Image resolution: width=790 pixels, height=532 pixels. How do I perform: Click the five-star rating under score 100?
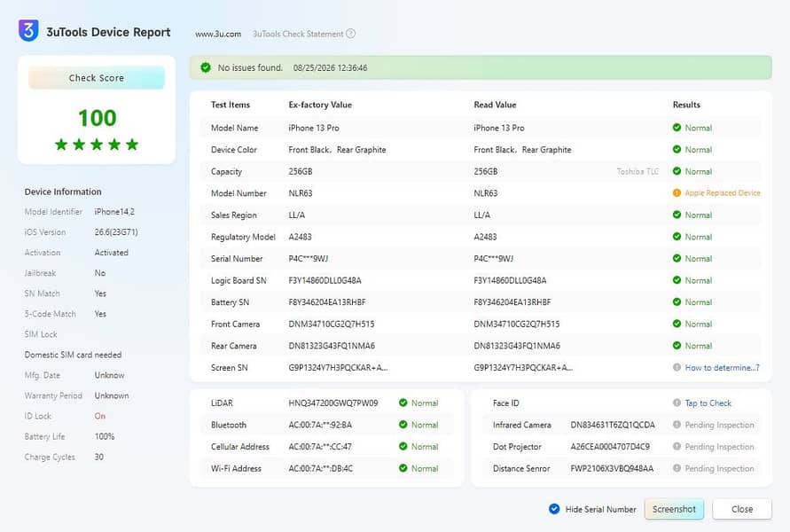click(97, 145)
